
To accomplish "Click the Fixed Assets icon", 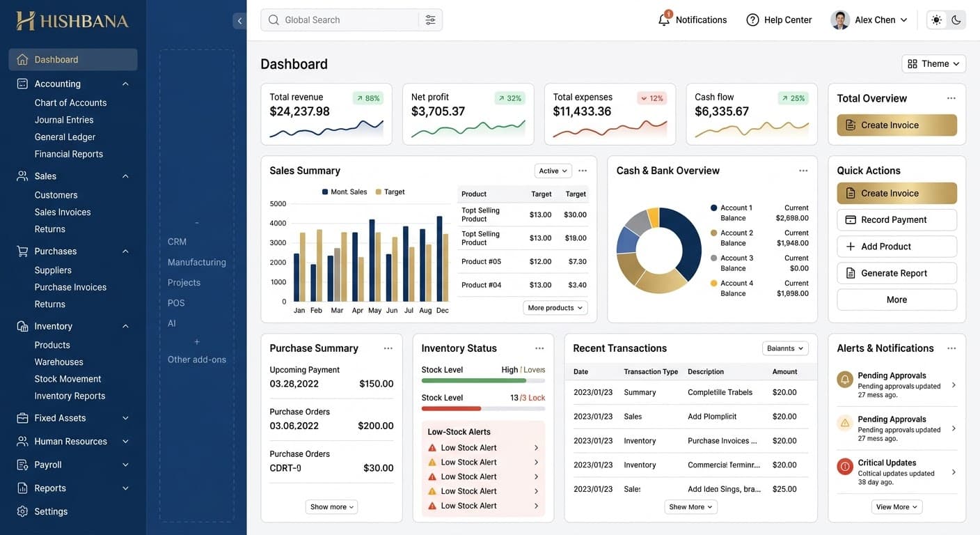I will point(22,419).
